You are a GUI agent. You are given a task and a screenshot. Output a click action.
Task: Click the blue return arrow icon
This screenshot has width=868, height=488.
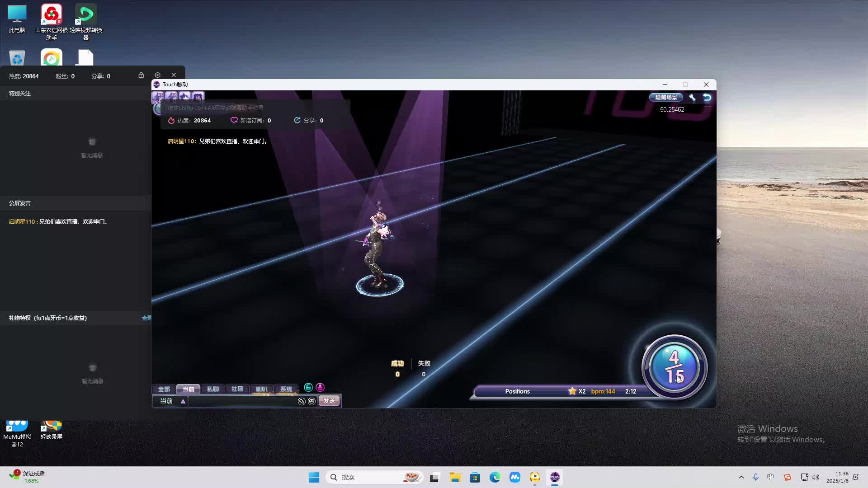pos(707,97)
